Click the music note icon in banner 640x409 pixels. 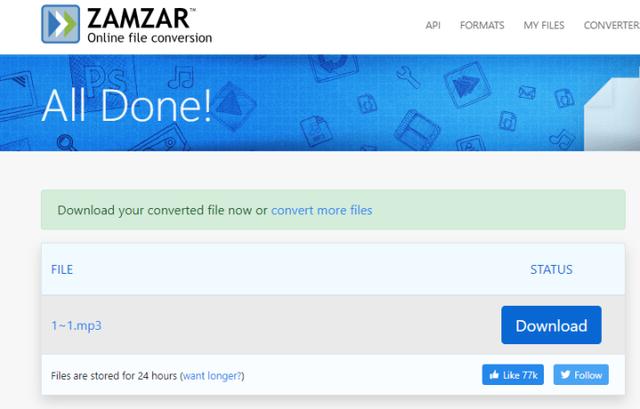(x=181, y=77)
